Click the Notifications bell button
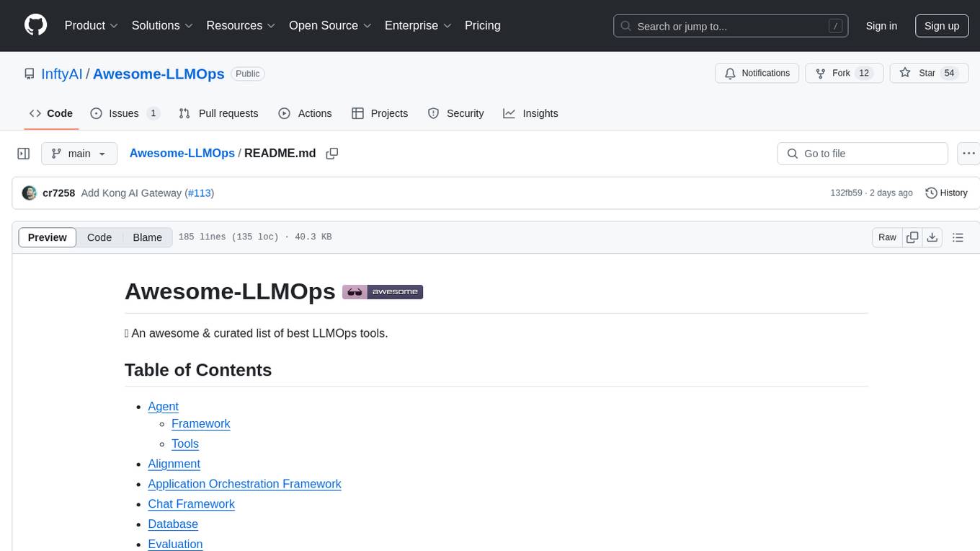This screenshot has width=980, height=551. click(x=757, y=74)
